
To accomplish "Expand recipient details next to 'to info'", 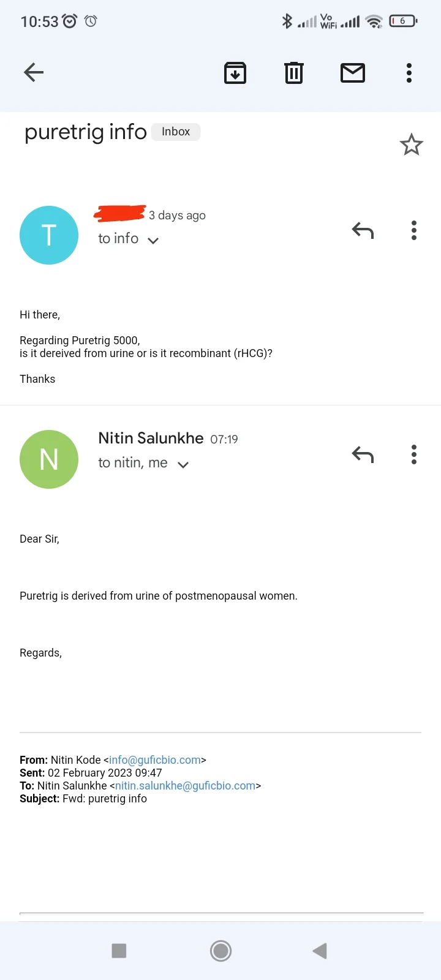I will tap(154, 240).
